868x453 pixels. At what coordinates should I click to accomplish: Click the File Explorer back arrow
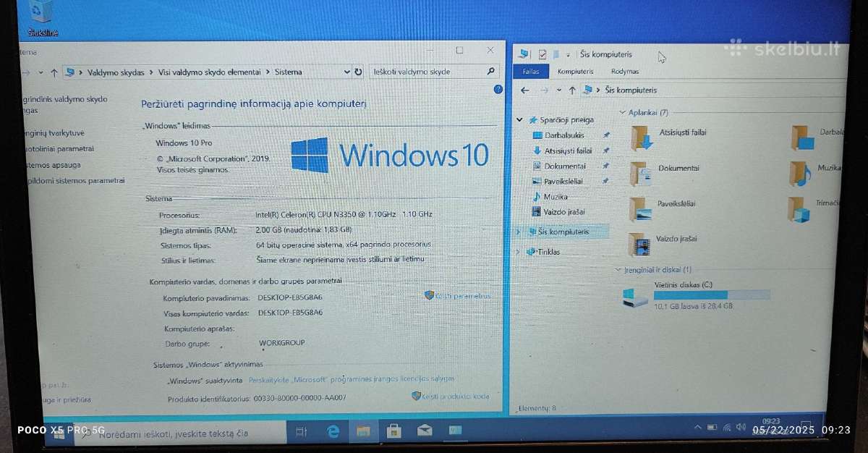tap(525, 90)
